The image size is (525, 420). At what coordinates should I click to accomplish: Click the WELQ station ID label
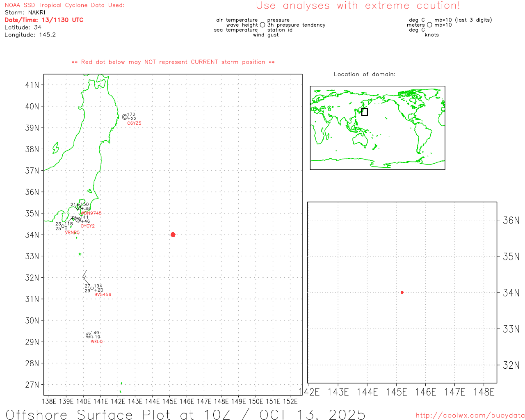[97, 342]
